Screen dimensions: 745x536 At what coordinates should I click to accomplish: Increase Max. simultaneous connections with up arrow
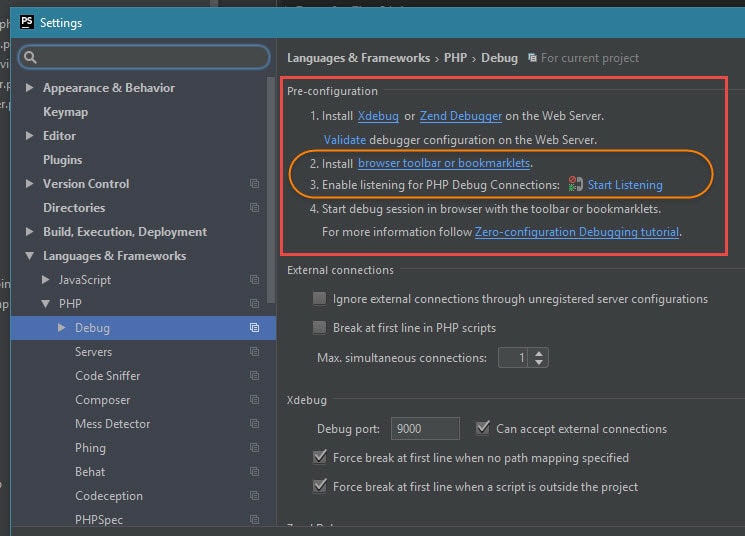(539, 354)
